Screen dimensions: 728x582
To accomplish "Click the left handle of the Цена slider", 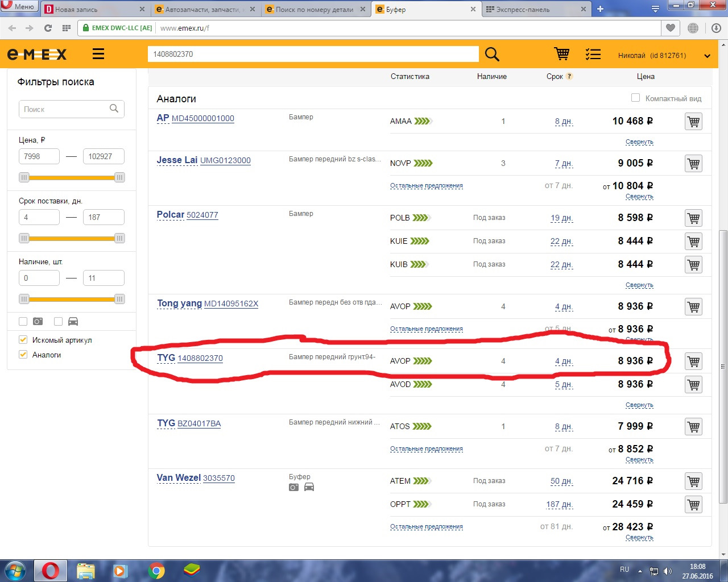I will click(x=24, y=177).
